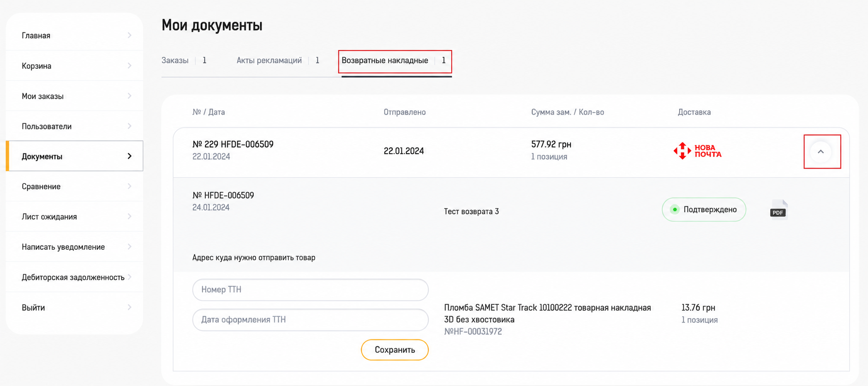Open Дебиторская задолженность section
Viewport: 868px width, 386px height.
click(74, 277)
